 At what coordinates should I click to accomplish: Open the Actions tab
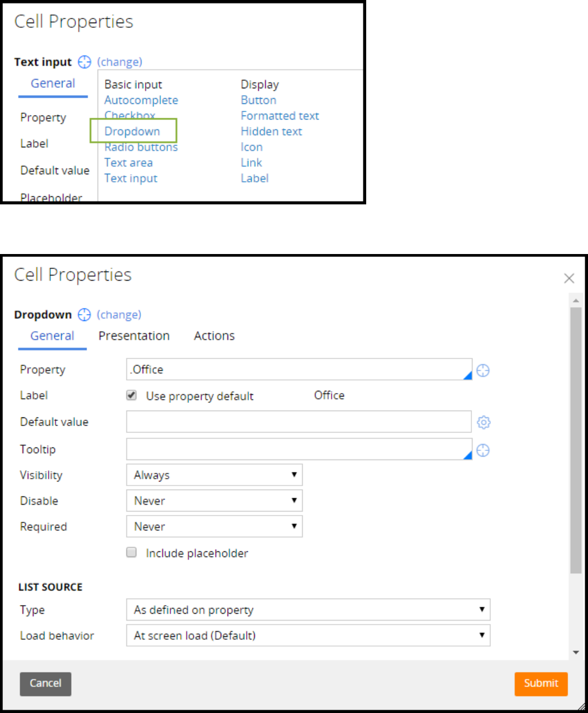tap(214, 336)
